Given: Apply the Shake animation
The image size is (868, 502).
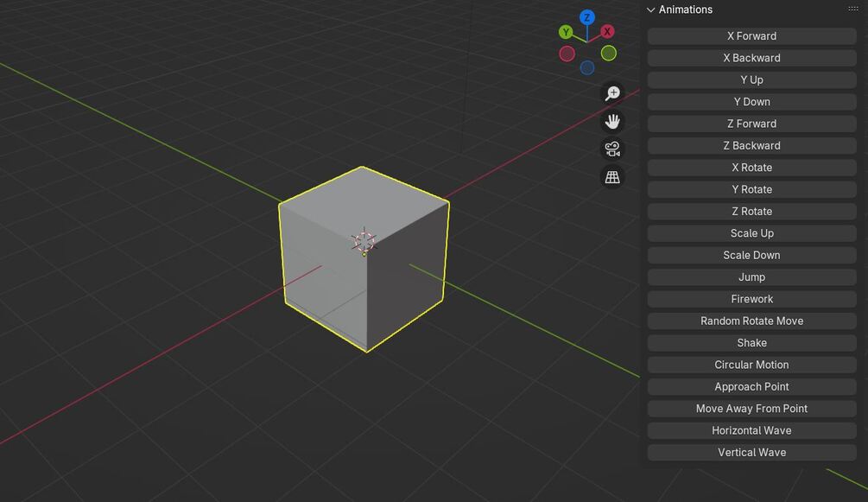Looking at the screenshot, I should click(x=751, y=342).
